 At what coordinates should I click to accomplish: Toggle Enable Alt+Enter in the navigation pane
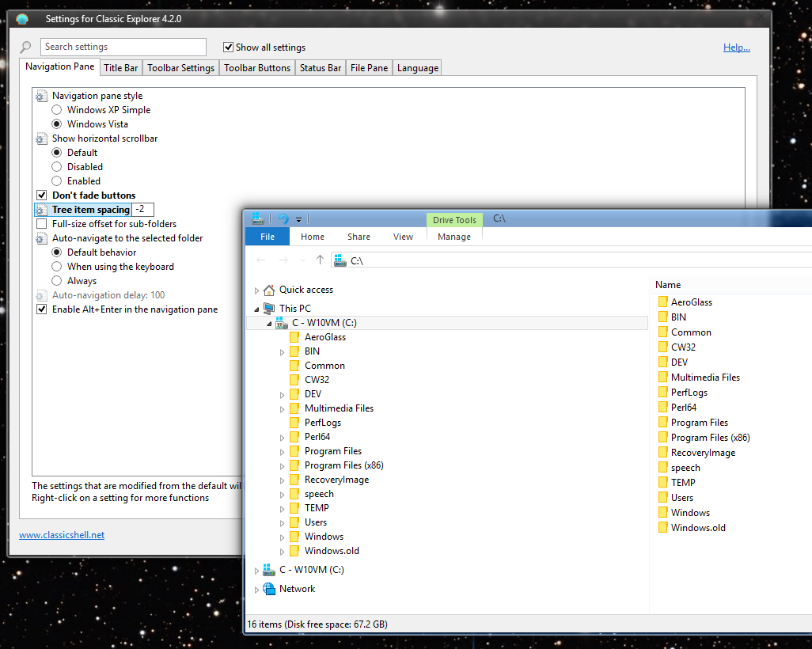[42, 309]
